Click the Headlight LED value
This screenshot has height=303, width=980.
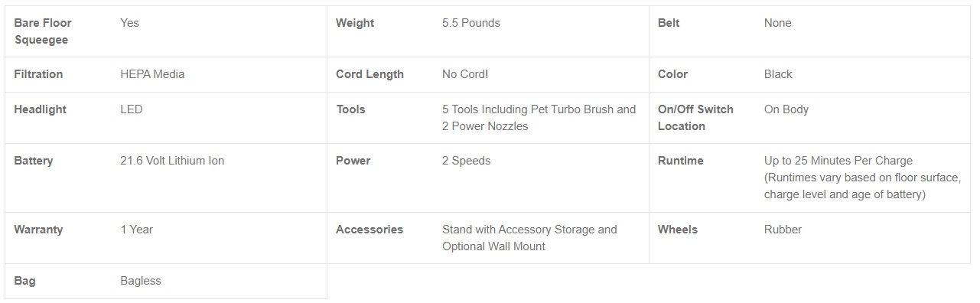(x=131, y=109)
